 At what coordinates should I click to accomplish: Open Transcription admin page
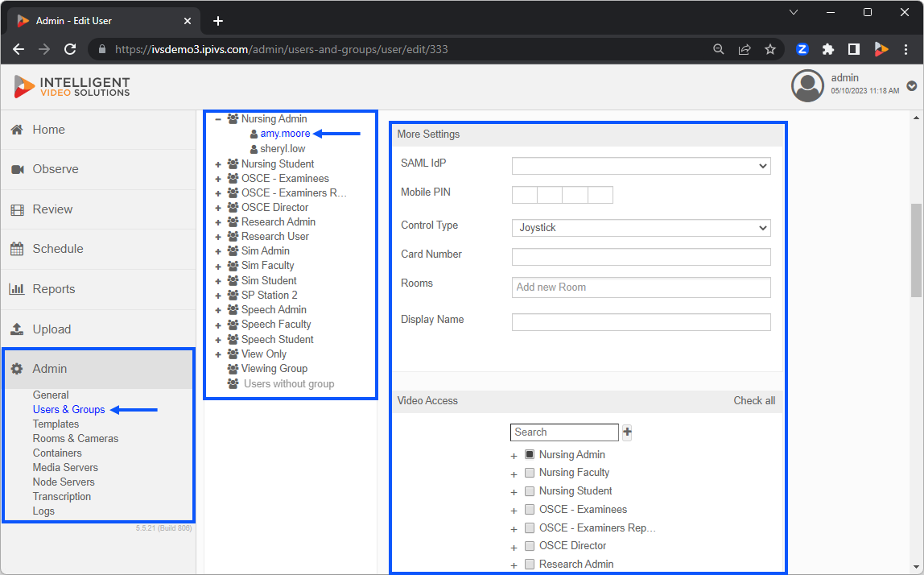[x=62, y=497]
